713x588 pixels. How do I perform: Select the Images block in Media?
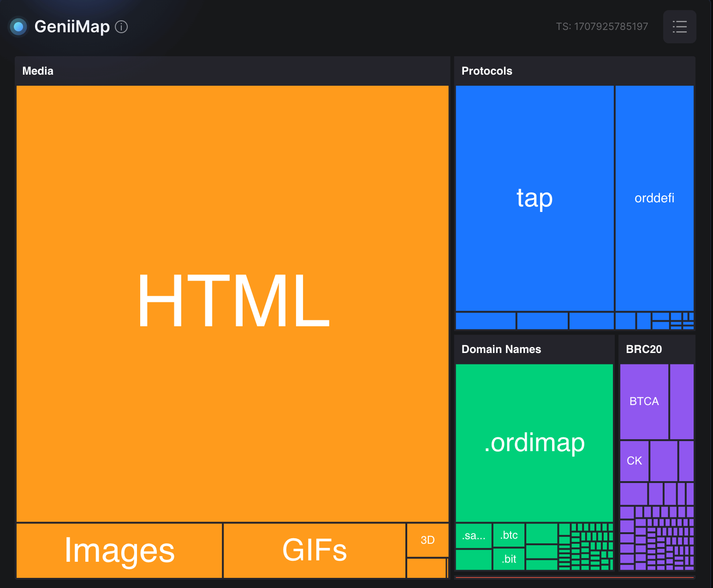[119, 550]
